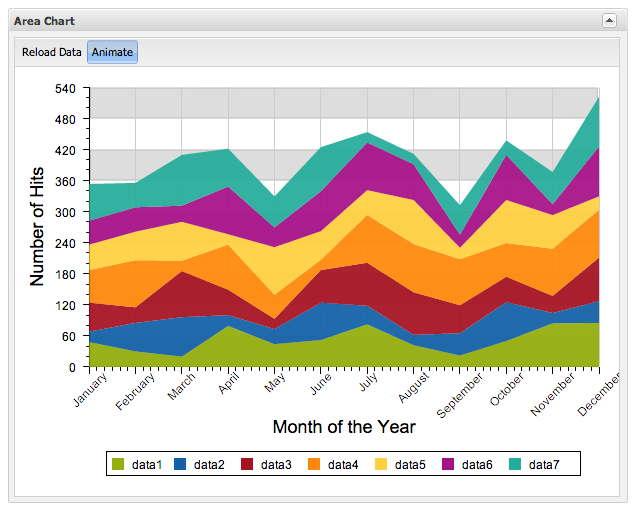This screenshot has height=509, width=638.
Task: Toggle data1 series via legend label
Action: click(148, 464)
